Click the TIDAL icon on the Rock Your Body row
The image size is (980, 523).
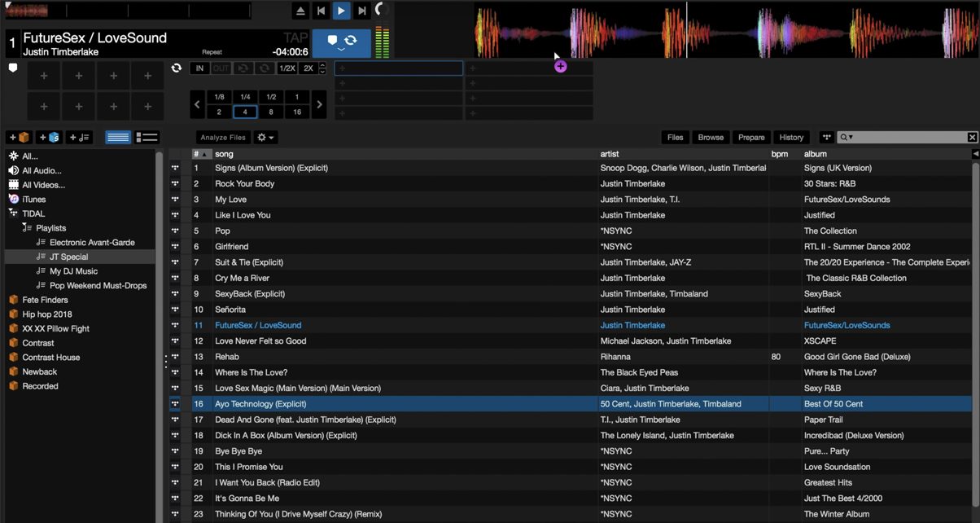tap(175, 184)
